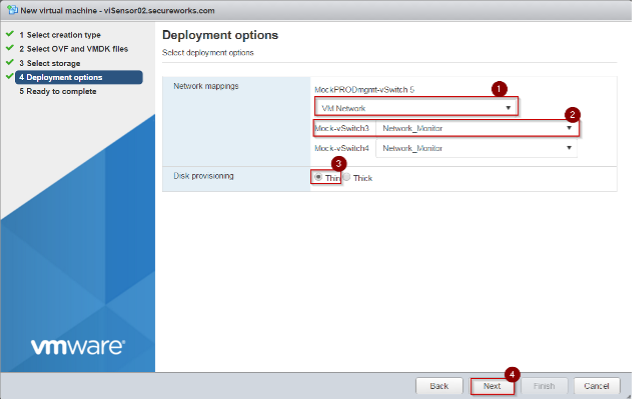The image size is (633, 400).
Task: Select Thin disk provisioning radio button
Action: coord(319,177)
